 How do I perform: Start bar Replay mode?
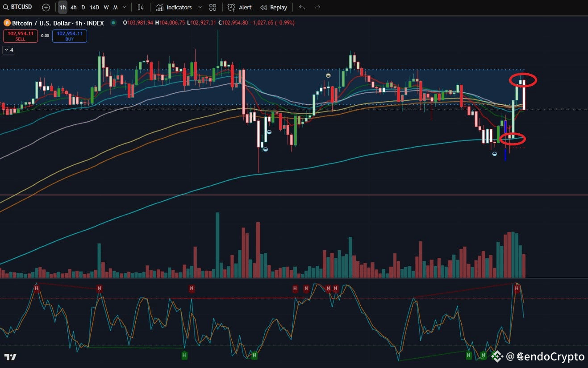274,8
